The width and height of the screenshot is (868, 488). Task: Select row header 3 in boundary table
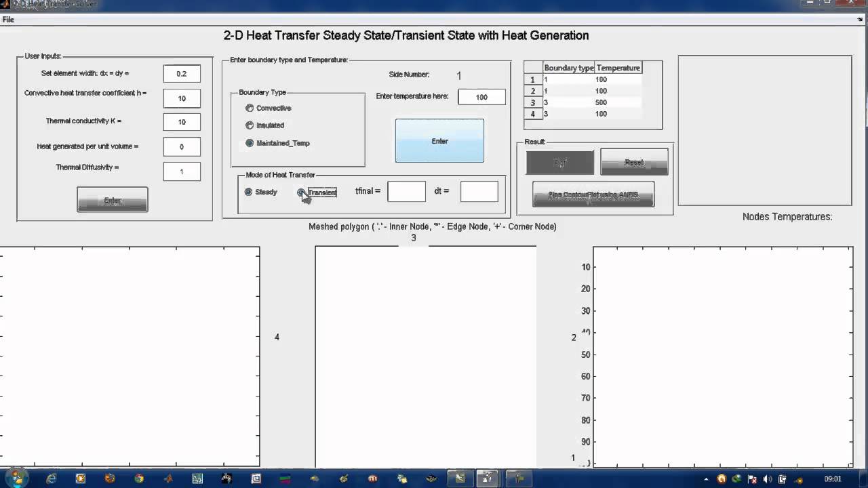click(x=533, y=102)
